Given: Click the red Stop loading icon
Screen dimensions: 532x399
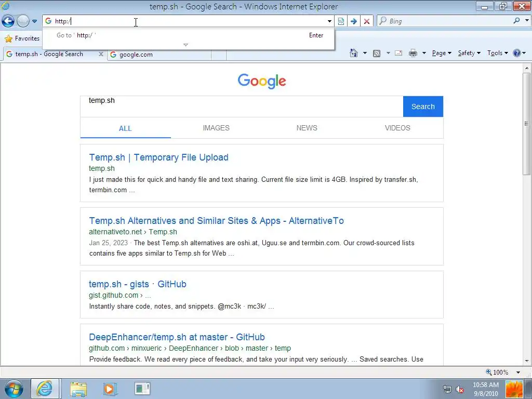Looking at the screenshot, I should coord(367,21).
